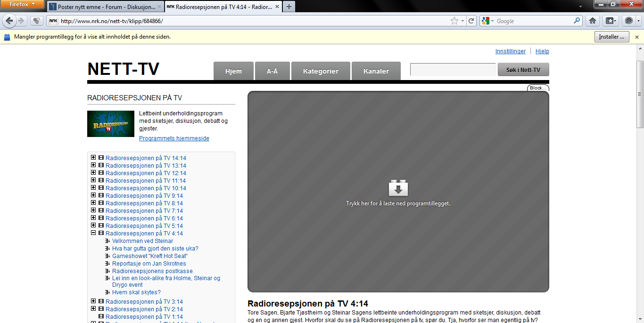The width and height of the screenshot is (644, 323).
Task: Select the Radioresepsjonen på TV 4:14 browser tab
Action: [223, 7]
